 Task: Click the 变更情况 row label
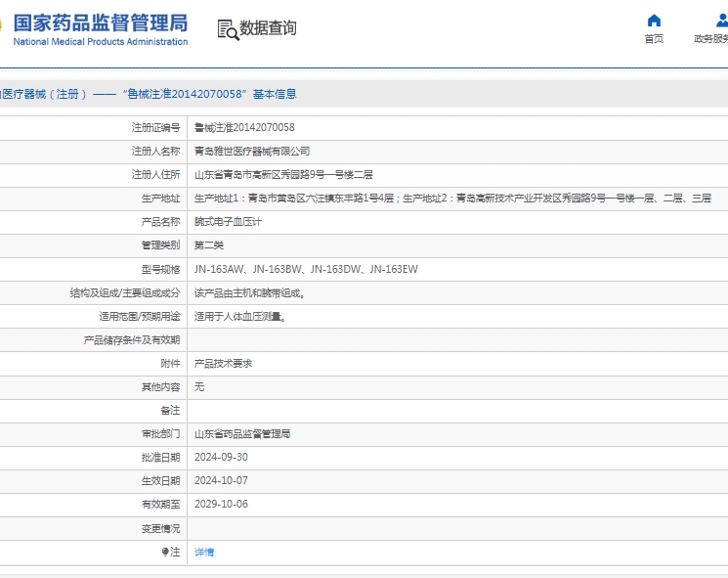[160, 529]
